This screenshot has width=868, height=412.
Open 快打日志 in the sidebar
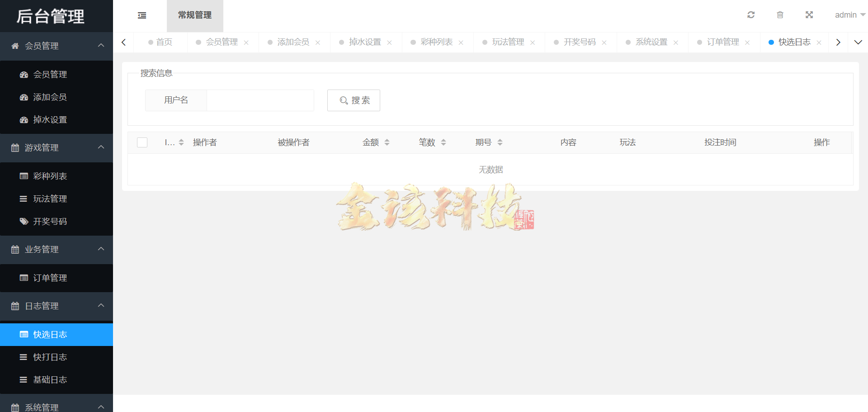click(50, 357)
